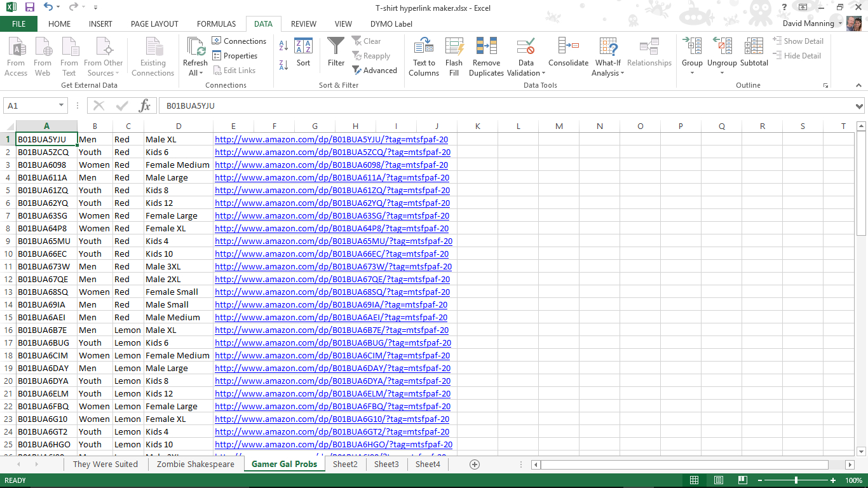The height and width of the screenshot is (488, 868).
Task: Switch to the Zombie Shakespeare sheet
Action: click(x=195, y=464)
